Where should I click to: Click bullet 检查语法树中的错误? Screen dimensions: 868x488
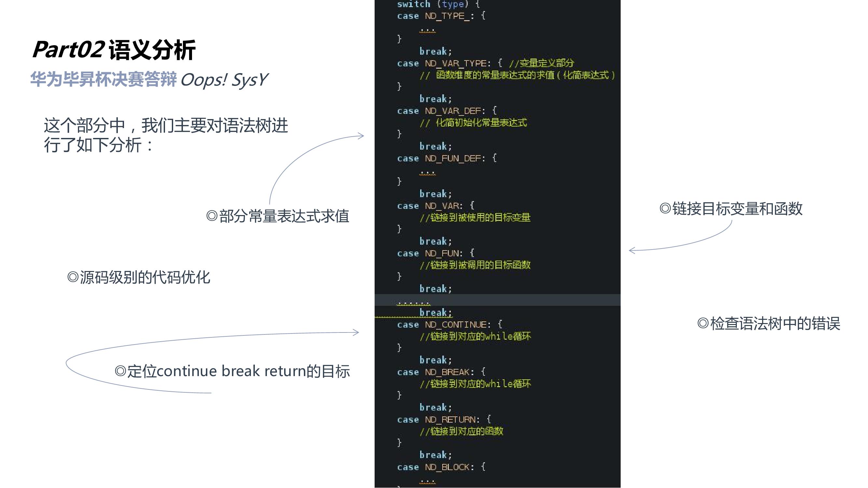[769, 324]
